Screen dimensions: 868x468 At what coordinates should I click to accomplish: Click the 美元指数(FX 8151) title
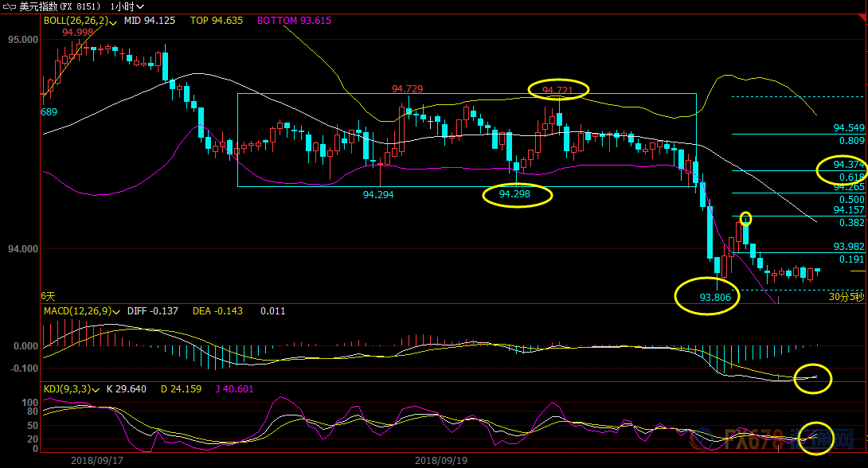point(60,6)
